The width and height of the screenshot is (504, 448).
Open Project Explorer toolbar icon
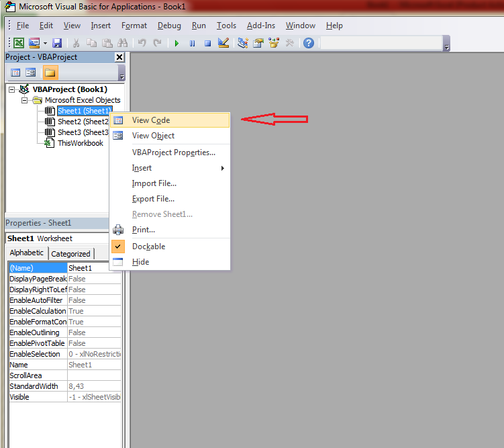(243, 43)
